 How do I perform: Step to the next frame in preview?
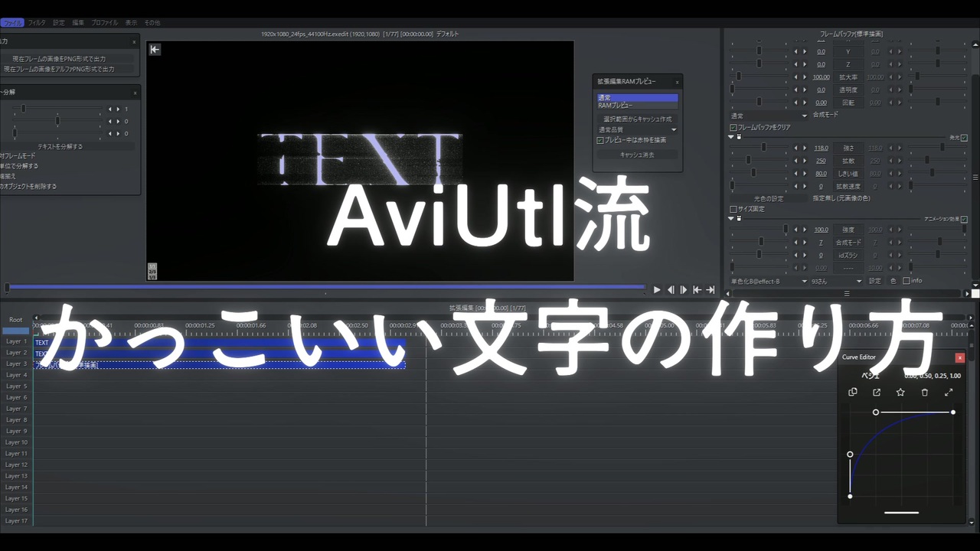[684, 289]
